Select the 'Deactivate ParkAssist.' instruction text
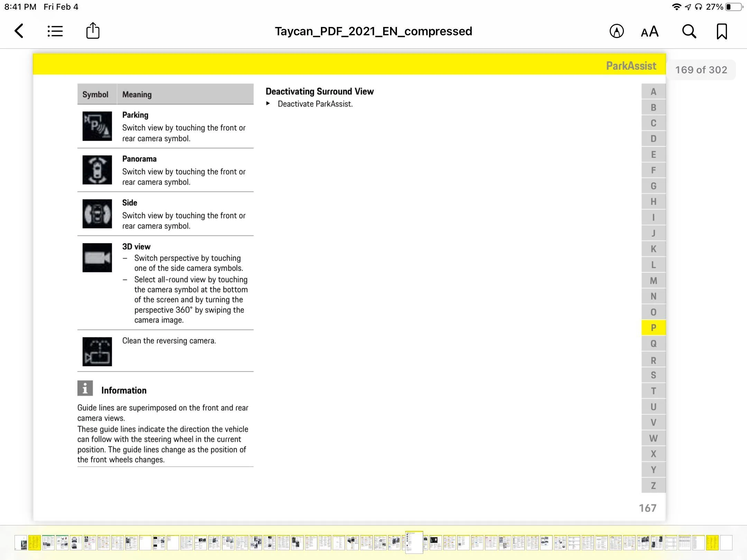Image resolution: width=747 pixels, height=560 pixels. click(315, 104)
